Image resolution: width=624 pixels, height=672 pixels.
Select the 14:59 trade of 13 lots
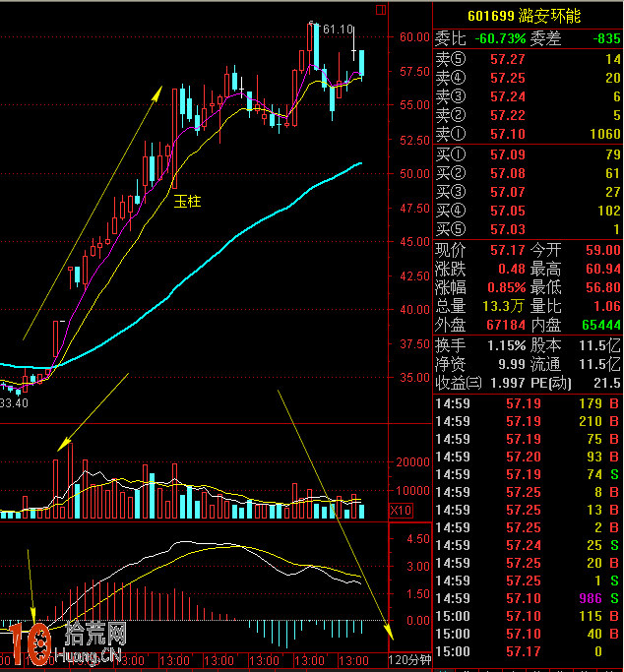coord(528,510)
